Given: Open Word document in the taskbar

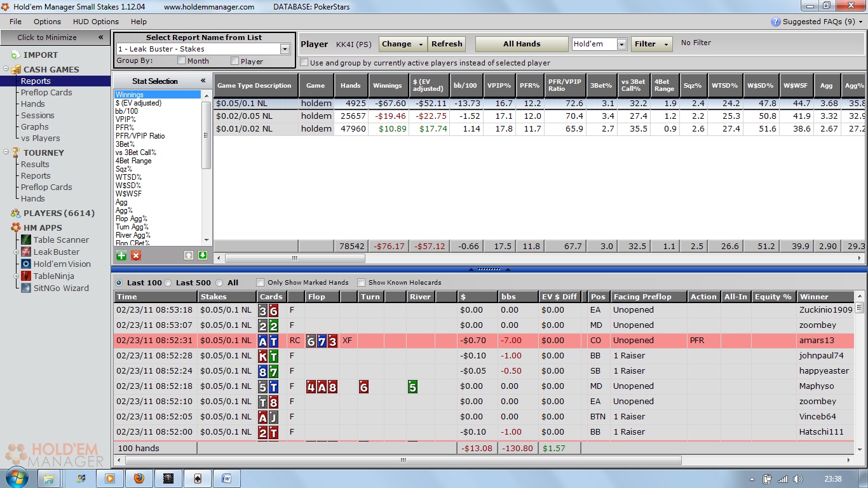Looking at the screenshot, I should pos(226,478).
